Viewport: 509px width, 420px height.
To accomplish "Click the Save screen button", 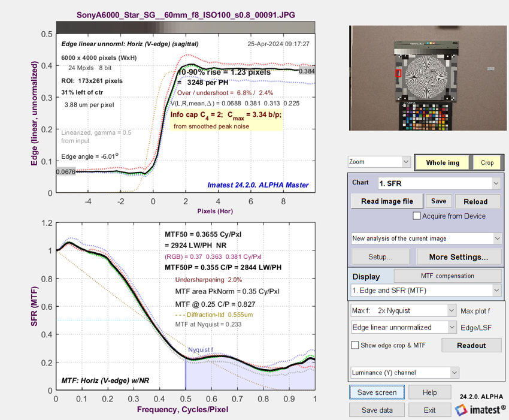I will [377, 392].
